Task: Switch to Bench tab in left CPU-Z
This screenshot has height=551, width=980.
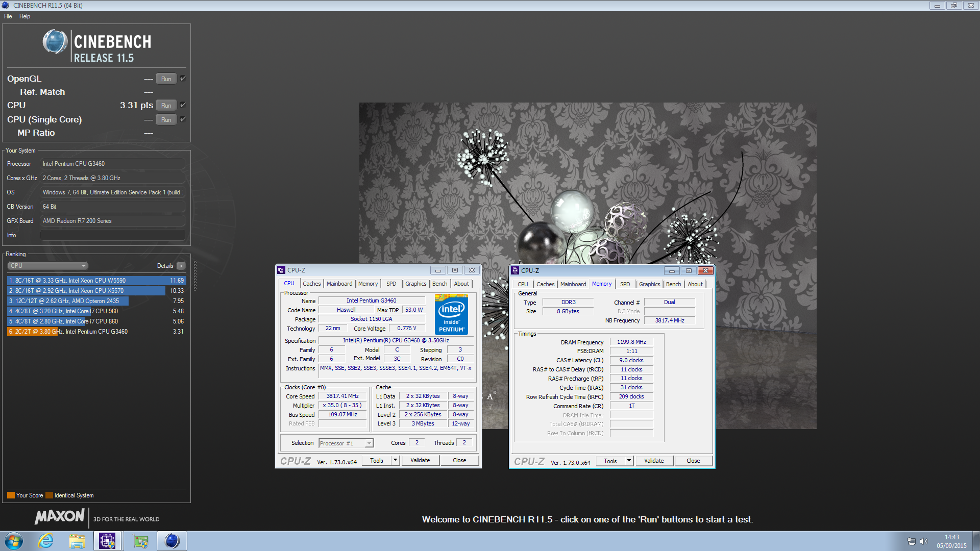Action: click(440, 284)
